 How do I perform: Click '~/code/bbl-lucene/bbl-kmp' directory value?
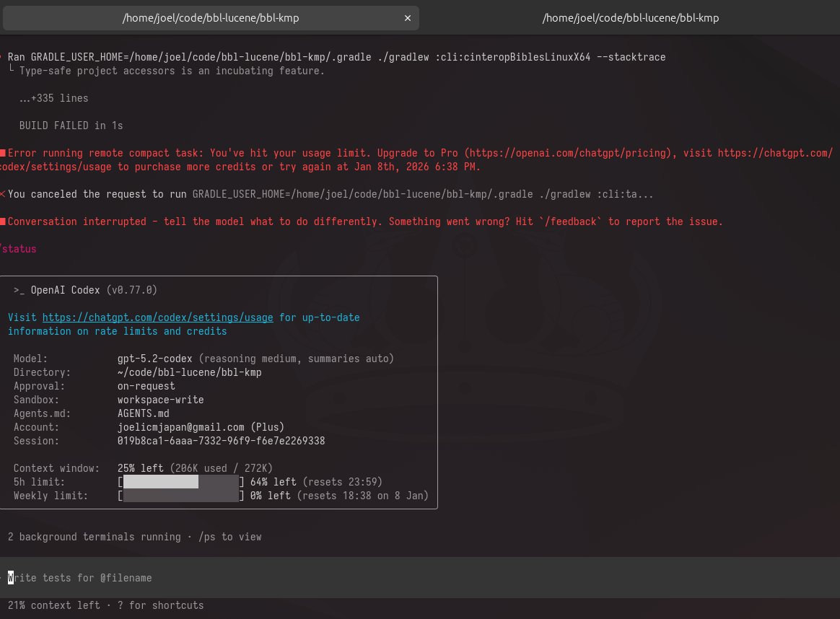[190, 372]
